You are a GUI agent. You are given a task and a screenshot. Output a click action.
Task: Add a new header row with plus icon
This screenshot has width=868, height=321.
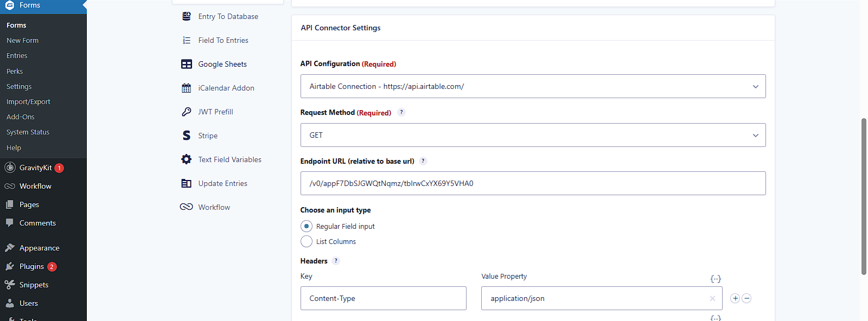click(735, 298)
